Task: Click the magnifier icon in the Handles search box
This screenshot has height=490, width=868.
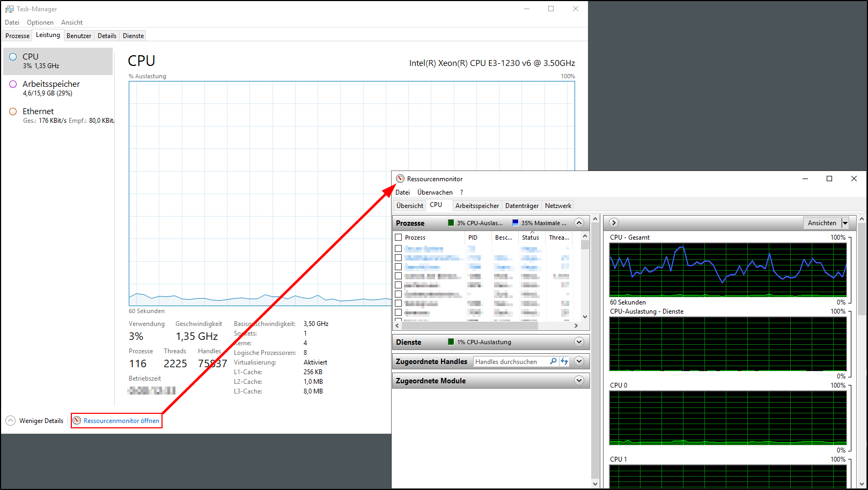Action: [553, 361]
